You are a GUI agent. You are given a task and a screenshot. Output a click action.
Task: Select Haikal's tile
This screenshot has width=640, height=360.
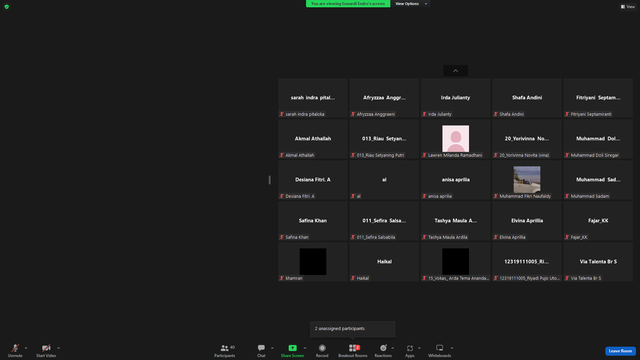tap(384, 262)
